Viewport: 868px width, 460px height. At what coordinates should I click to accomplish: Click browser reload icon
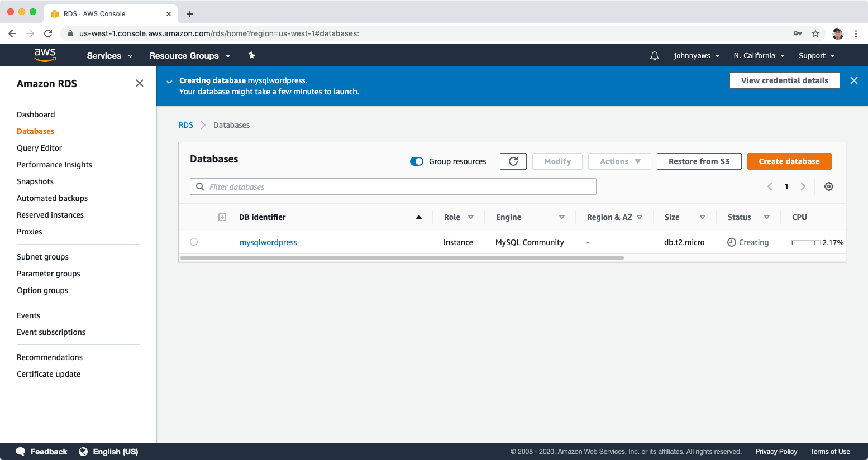click(x=48, y=33)
